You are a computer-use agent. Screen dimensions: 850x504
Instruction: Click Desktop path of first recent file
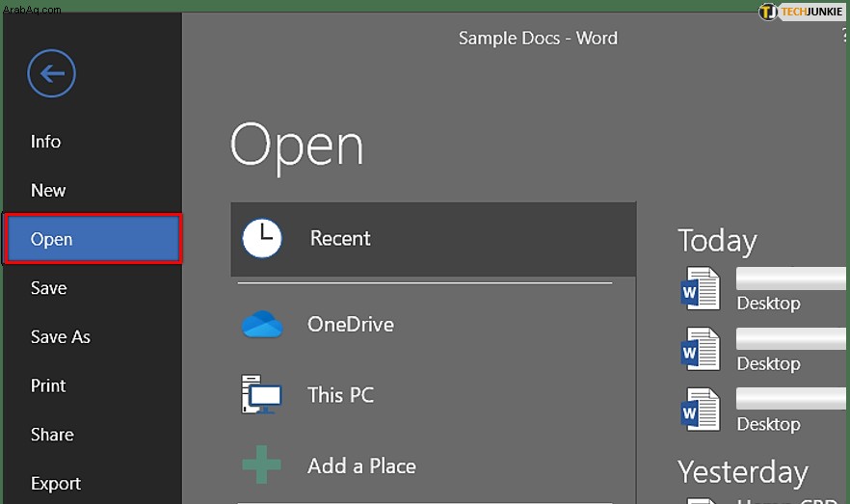point(769,303)
